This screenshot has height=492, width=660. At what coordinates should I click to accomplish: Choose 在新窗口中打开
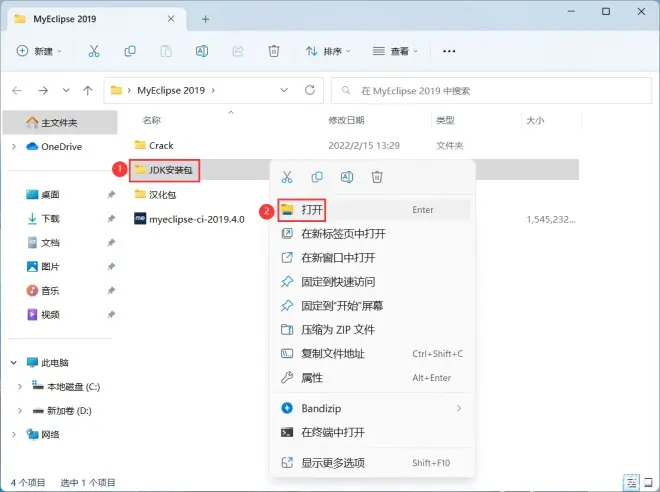point(373,258)
